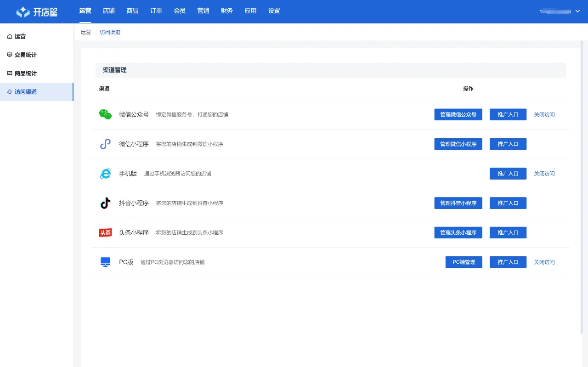The width and height of the screenshot is (588, 367).
Task: Click 推广入口 for 抖音小程序
Action: (x=508, y=203)
